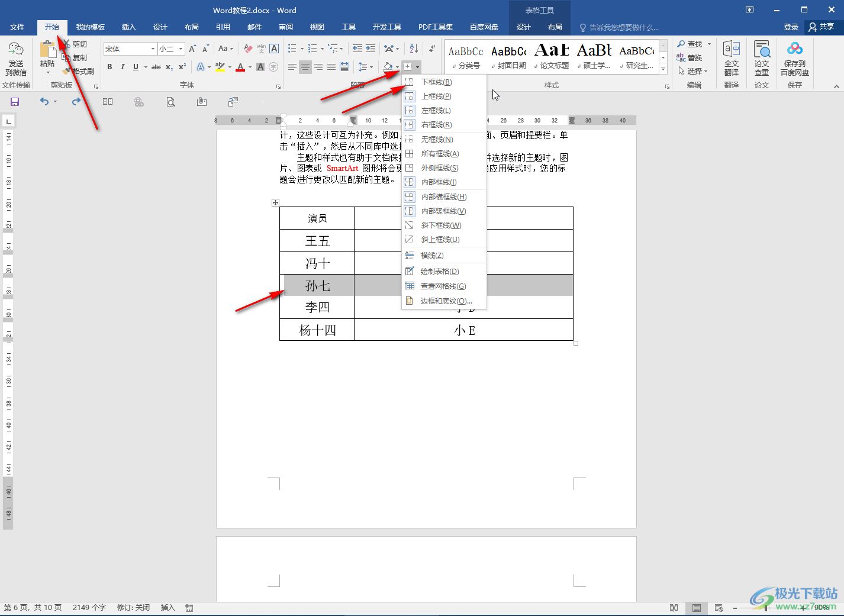Expand the borders dropdown arrow
The height and width of the screenshot is (616, 844).
pyautogui.click(x=417, y=67)
